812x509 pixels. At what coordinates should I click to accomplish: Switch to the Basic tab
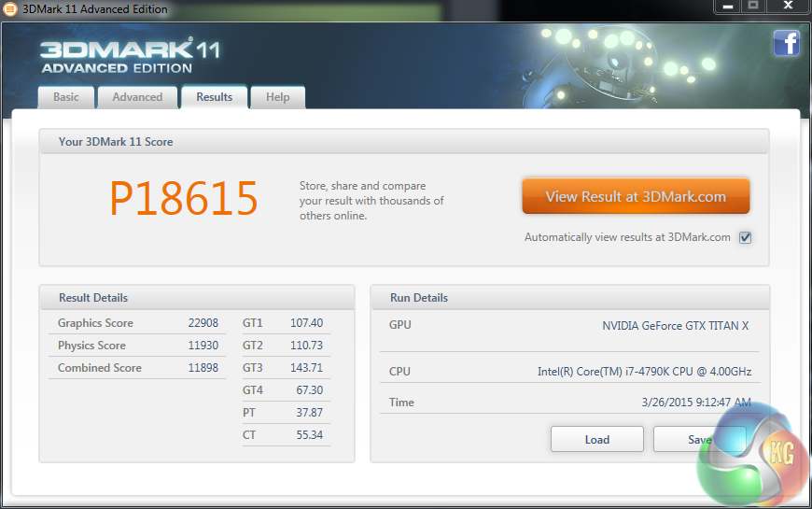(65, 97)
